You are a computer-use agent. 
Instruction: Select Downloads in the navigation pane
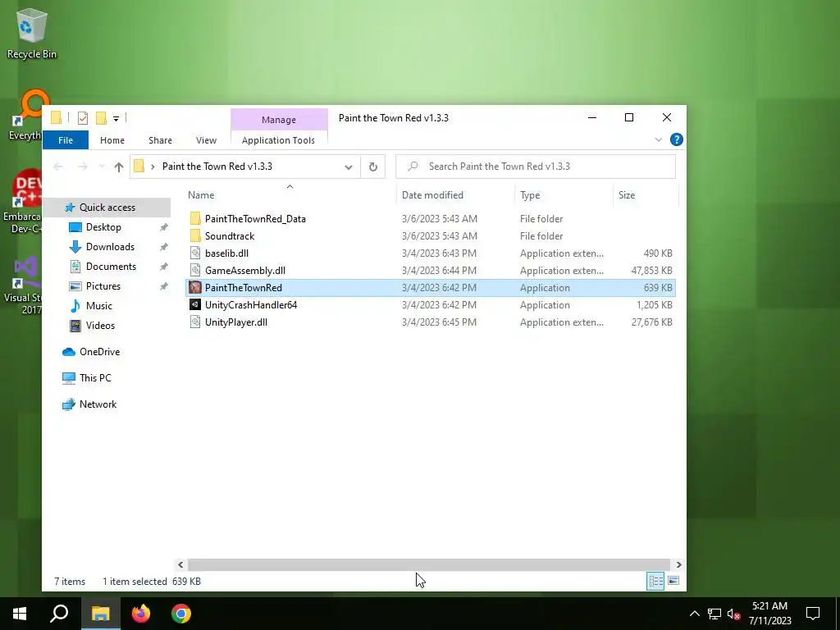[110, 247]
